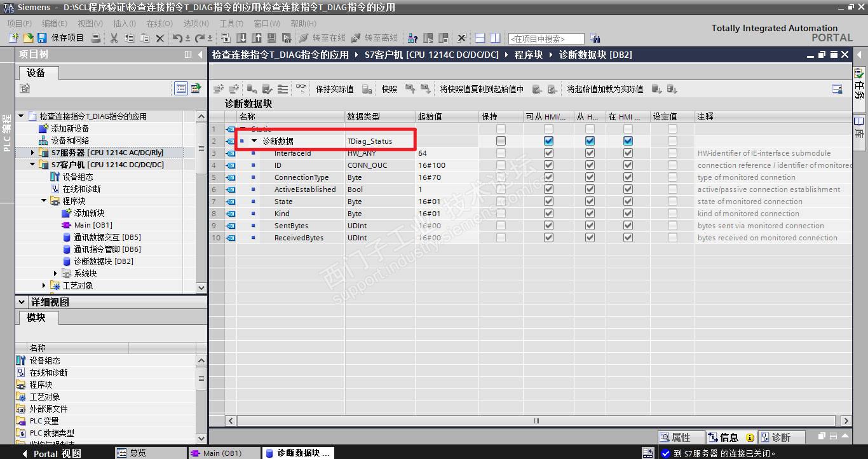This screenshot has width=868, height=459.
Task: Toggle 可从HMI checkbox for InterfaceId row
Action: [x=548, y=153]
